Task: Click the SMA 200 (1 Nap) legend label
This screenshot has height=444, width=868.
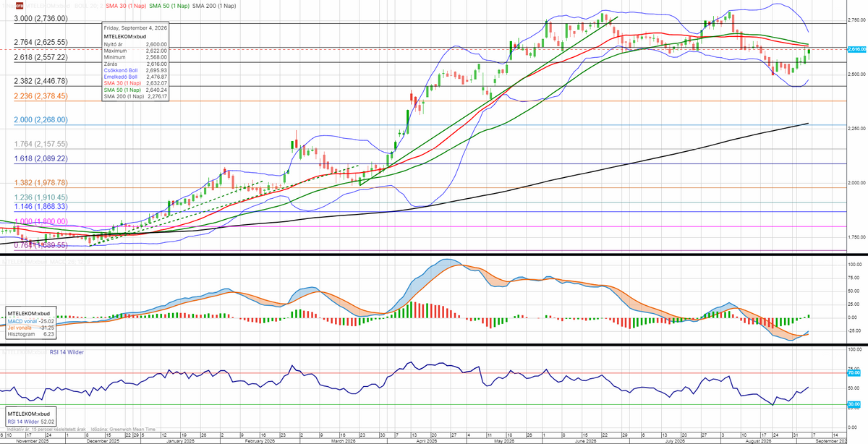Action: (x=215, y=6)
